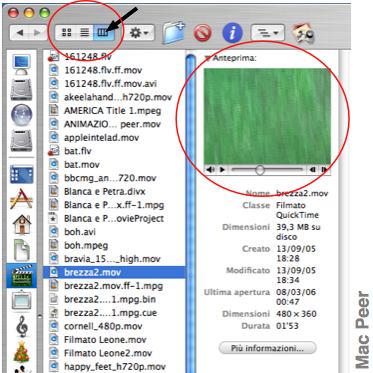This screenshot has width=373, height=373.
Task: Step the preview one frame backward
Action: (313, 170)
